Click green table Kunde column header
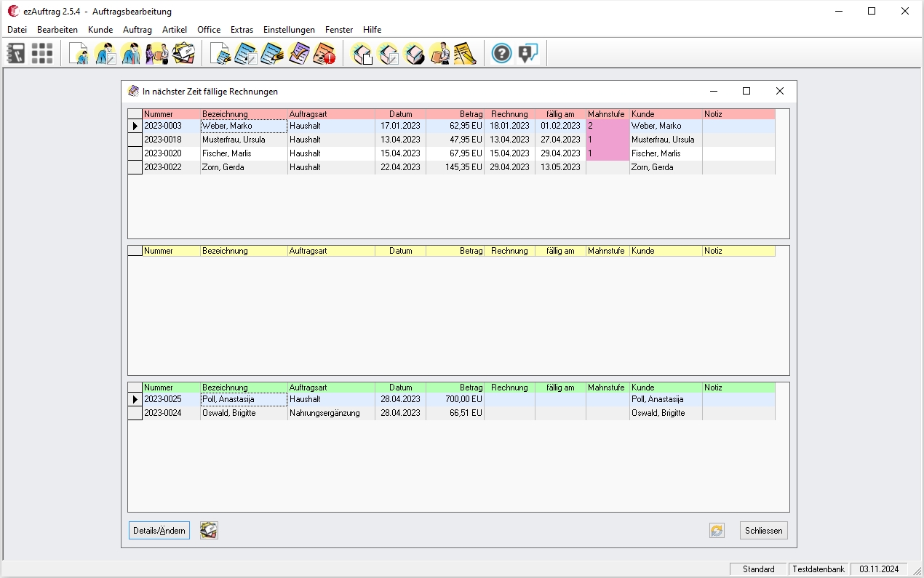924x578 pixels. 666,388
